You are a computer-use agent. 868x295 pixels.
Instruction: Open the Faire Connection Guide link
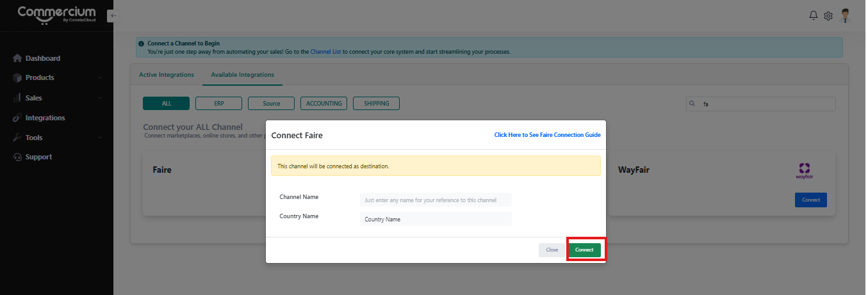coord(547,135)
